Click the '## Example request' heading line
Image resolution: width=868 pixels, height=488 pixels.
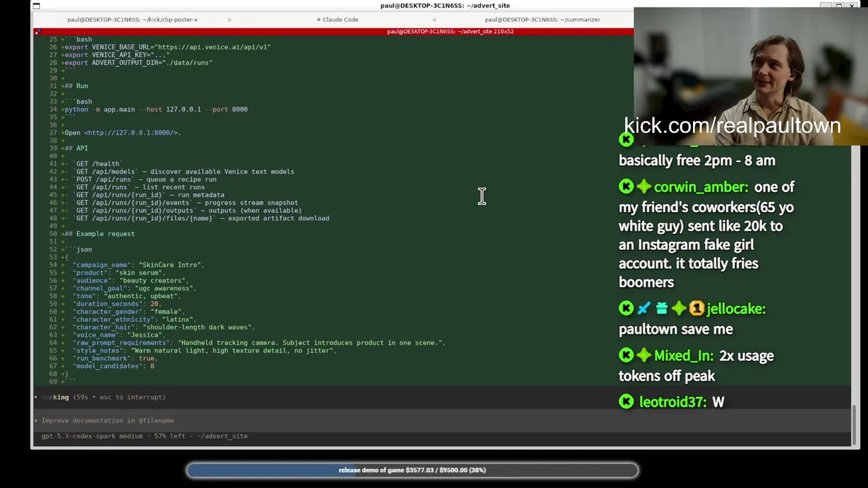(99, 234)
